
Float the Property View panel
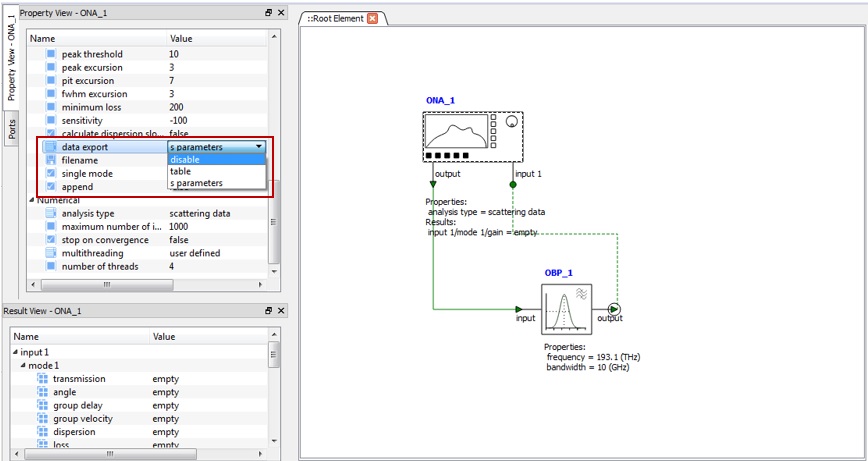coord(268,13)
